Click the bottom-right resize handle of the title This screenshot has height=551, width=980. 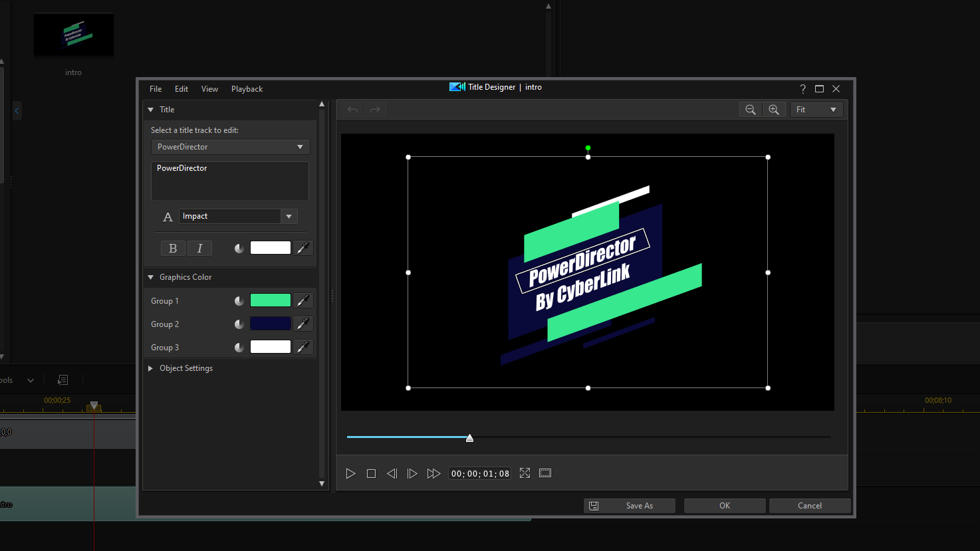[x=768, y=388]
